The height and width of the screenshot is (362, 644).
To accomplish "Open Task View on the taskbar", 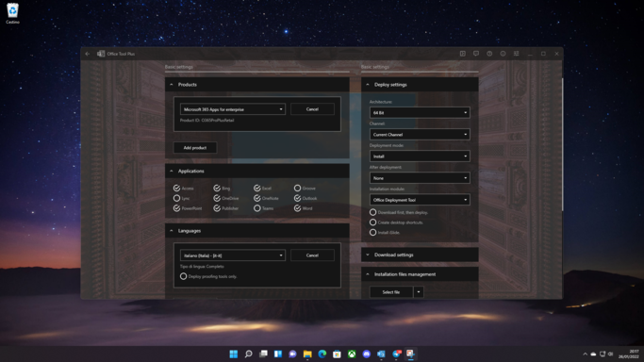I will point(263,354).
